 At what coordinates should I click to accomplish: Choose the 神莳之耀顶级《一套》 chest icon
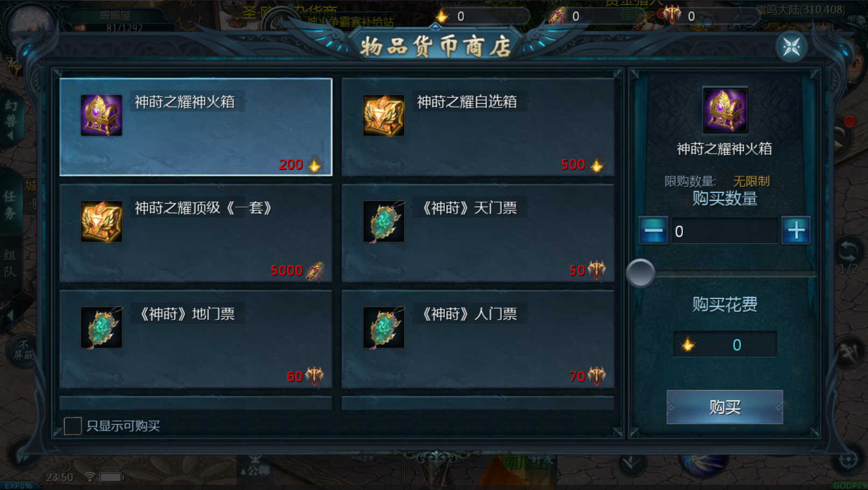point(101,221)
